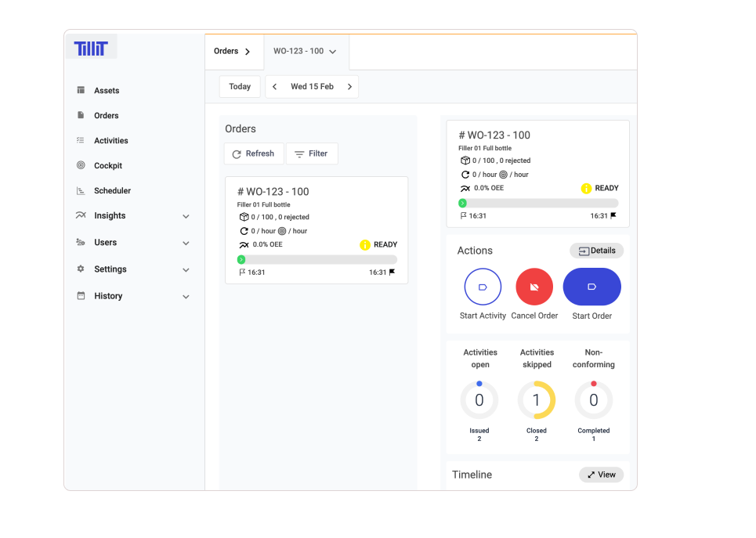Open Assets in the sidebar

pyautogui.click(x=107, y=91)
